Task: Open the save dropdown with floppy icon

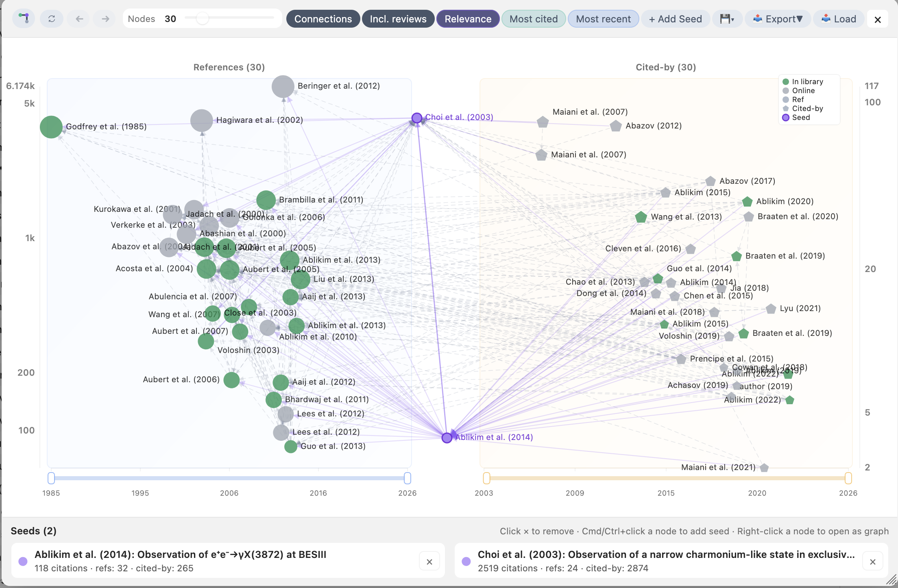Action: 727,19
